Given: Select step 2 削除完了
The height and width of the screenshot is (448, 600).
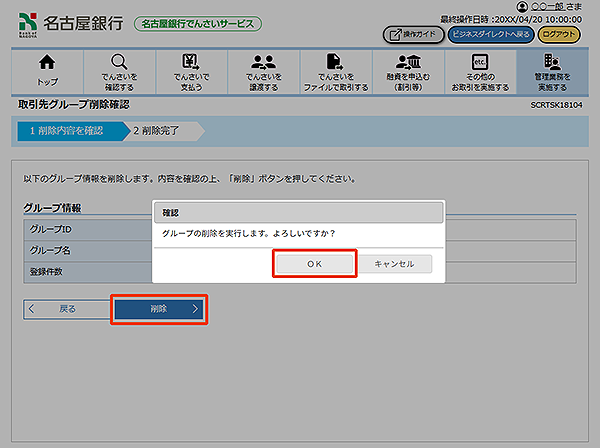Looking at the screenshot, I should [x=162, y=131].
